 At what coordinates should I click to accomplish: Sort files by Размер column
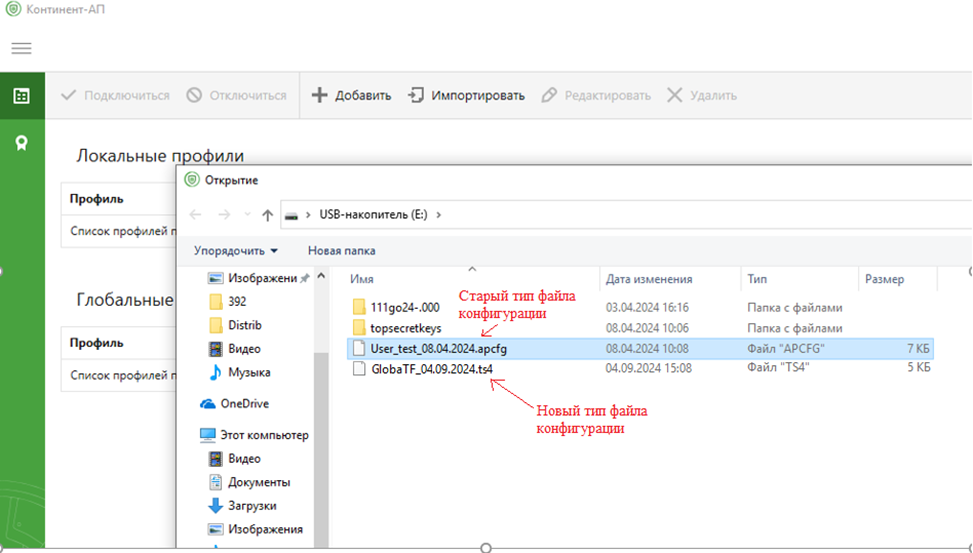884,279
